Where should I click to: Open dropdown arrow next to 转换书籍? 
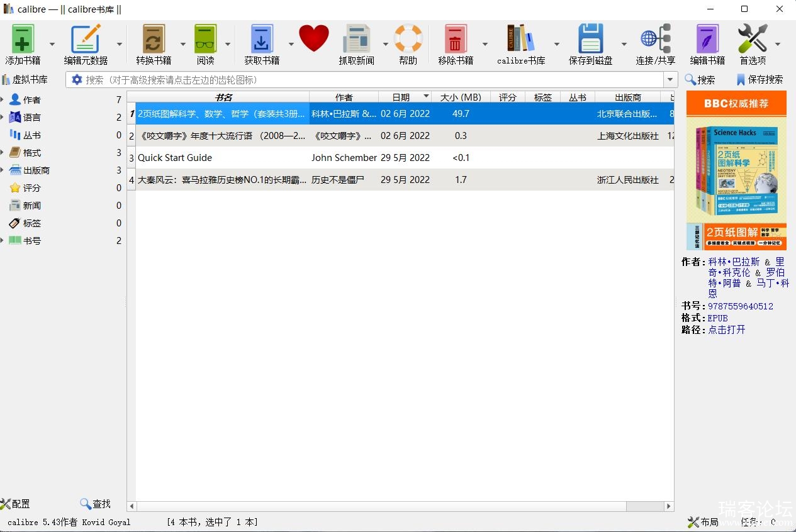[x=183, y=44]
